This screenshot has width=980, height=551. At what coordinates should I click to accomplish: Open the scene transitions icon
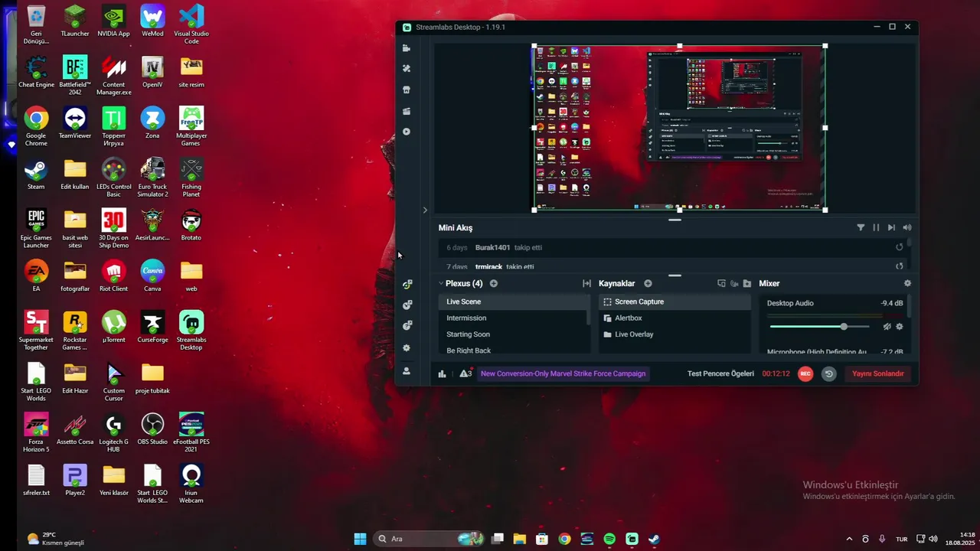(586, 283)
